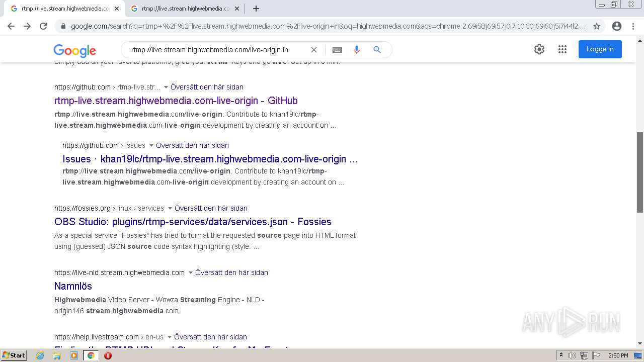
Task: Click https://github.com breadcrumb of first result
Action: [x=83, y=87]
